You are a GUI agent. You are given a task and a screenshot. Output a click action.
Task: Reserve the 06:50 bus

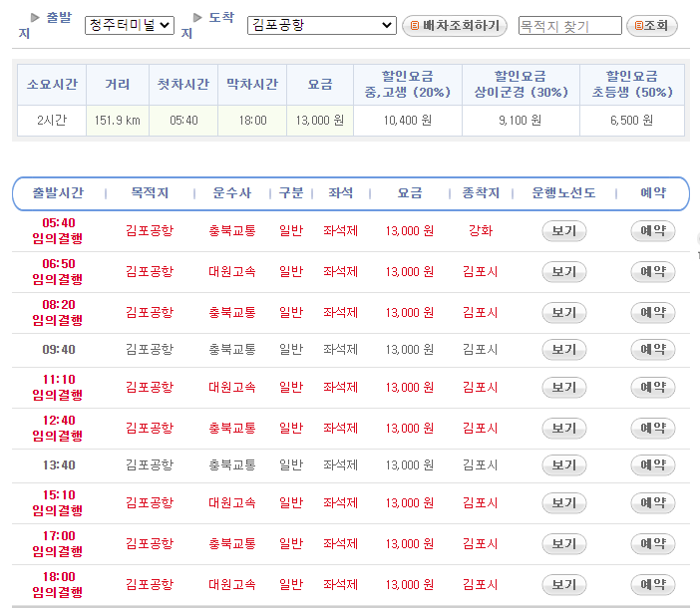(653, 272)
